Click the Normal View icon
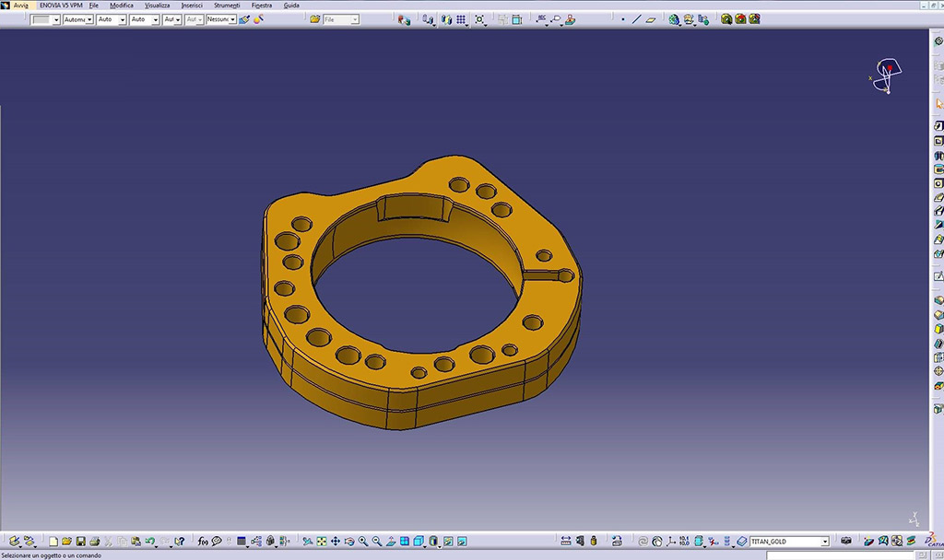 pos(391,542)
